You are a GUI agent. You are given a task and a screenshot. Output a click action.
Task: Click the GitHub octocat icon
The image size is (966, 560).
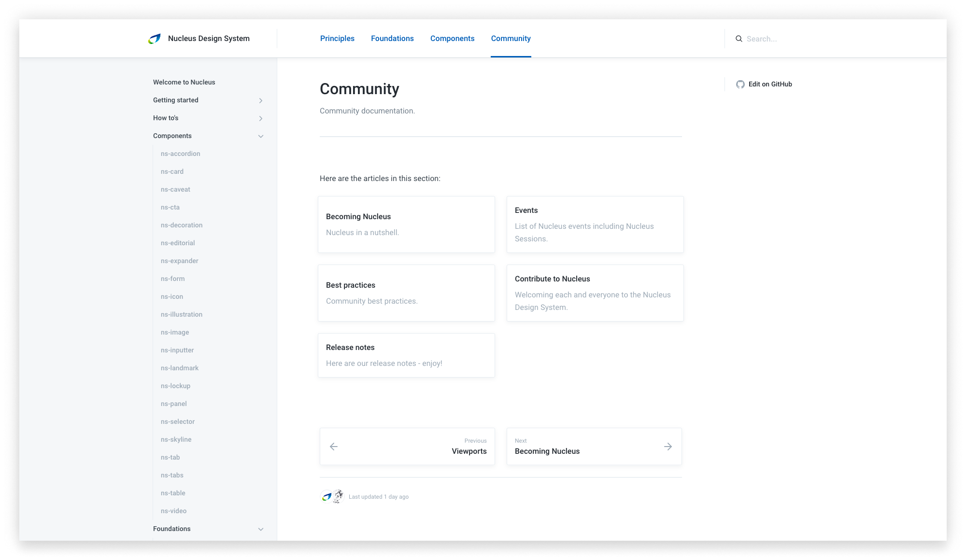click(740, 84)
